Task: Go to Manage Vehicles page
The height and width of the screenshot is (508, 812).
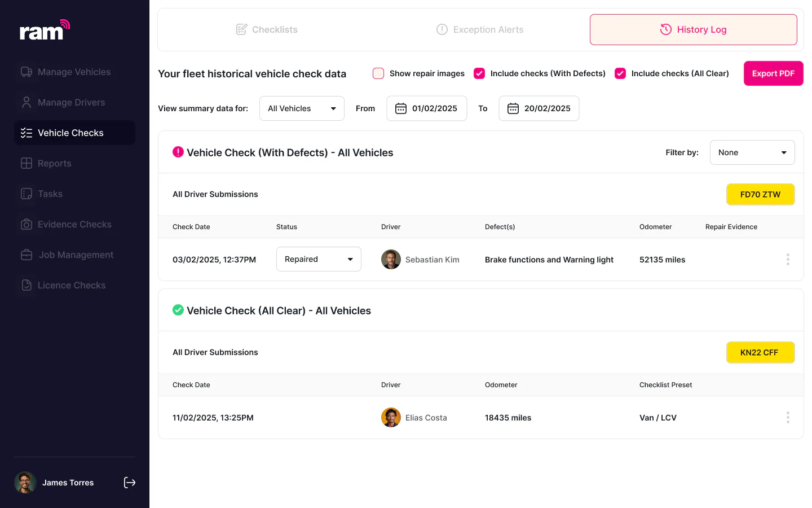Action: [74, 72]
